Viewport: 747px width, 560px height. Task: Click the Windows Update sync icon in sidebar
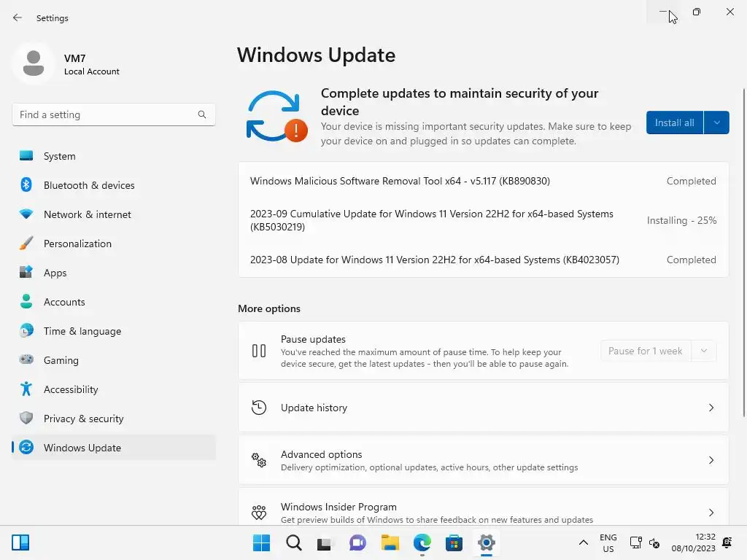pyautogui.click(x=26, y=447)
